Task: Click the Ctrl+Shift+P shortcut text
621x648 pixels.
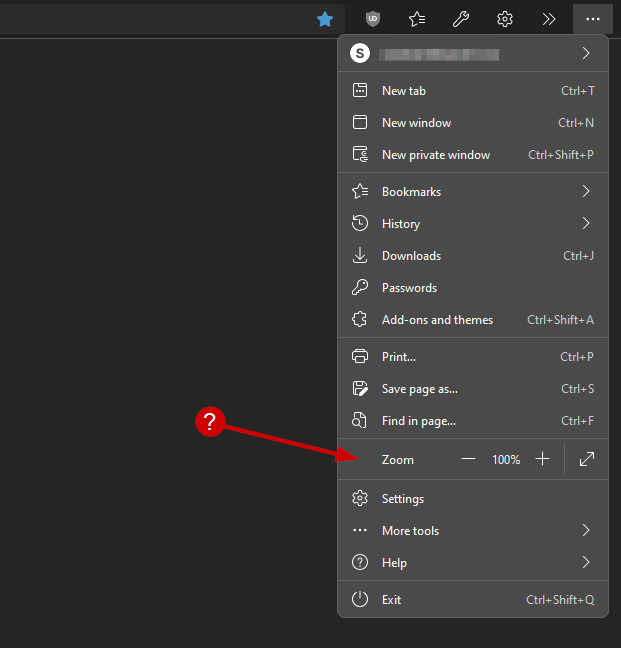Action: [x=561, y=155]
